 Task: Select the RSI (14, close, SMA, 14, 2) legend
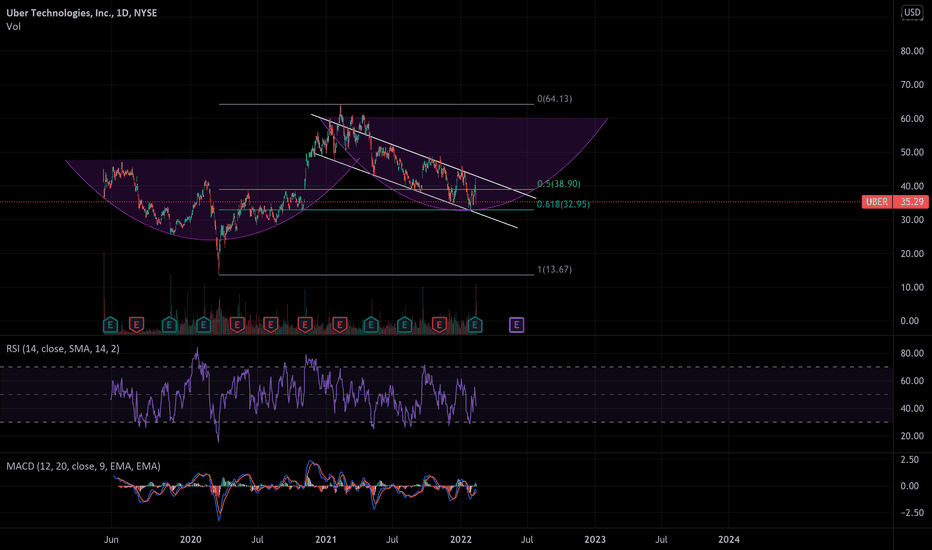point(62,348)
